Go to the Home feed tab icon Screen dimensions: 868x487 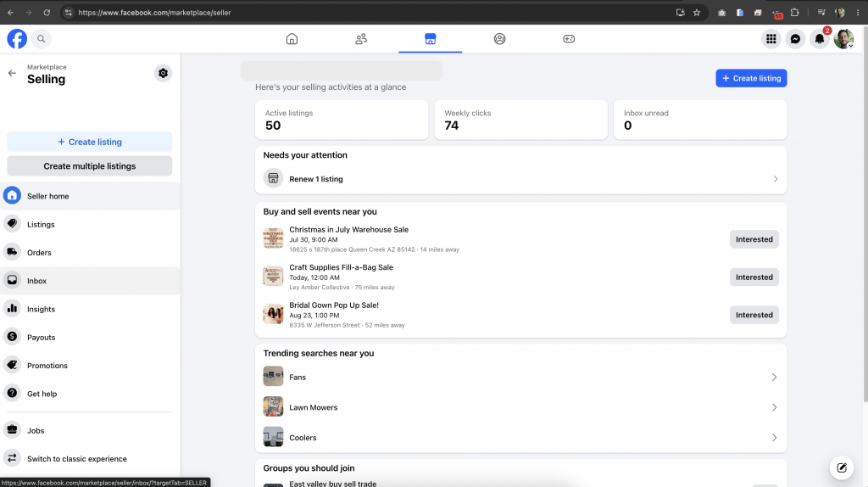[292, 39]
